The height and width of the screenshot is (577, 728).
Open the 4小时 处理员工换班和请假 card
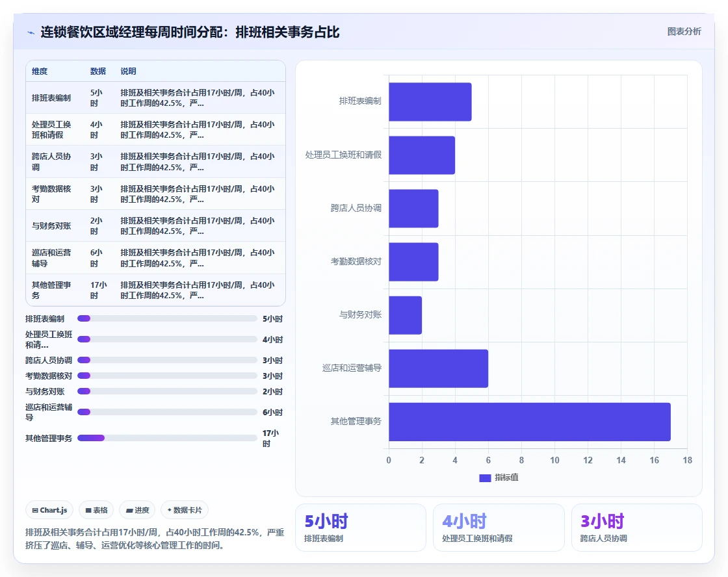499,528
